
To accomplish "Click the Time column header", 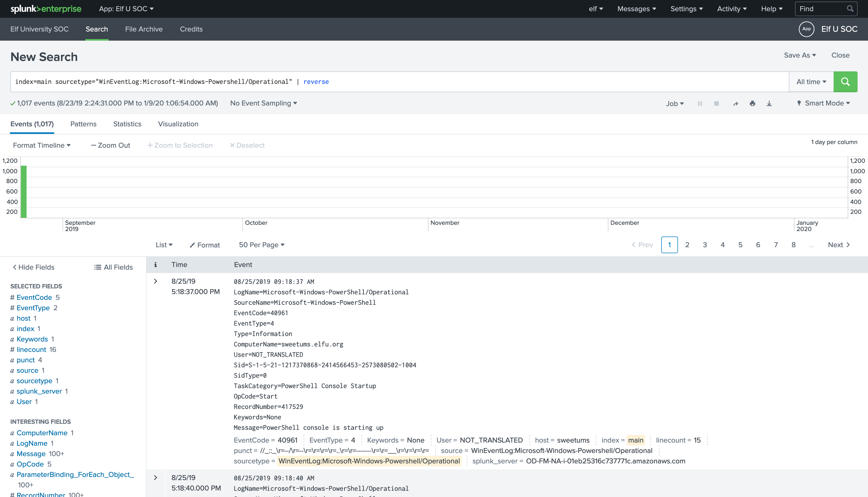I will coord(179,265).
